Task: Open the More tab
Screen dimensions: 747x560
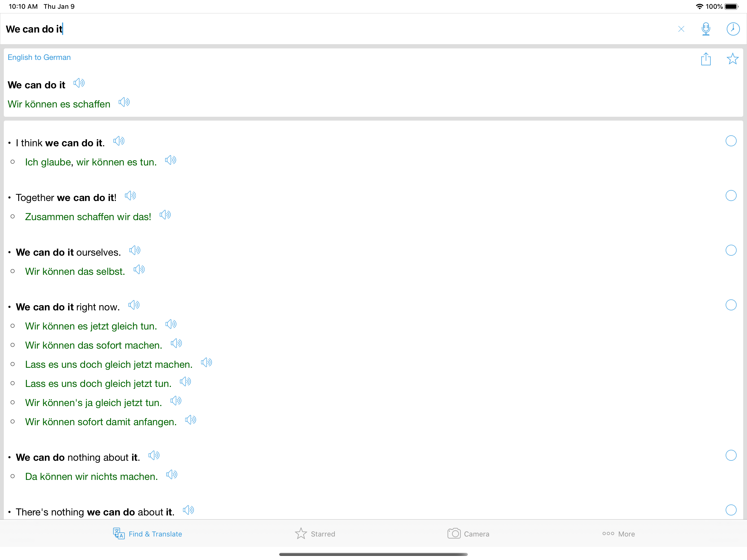Action: click(x=618, y=534)
